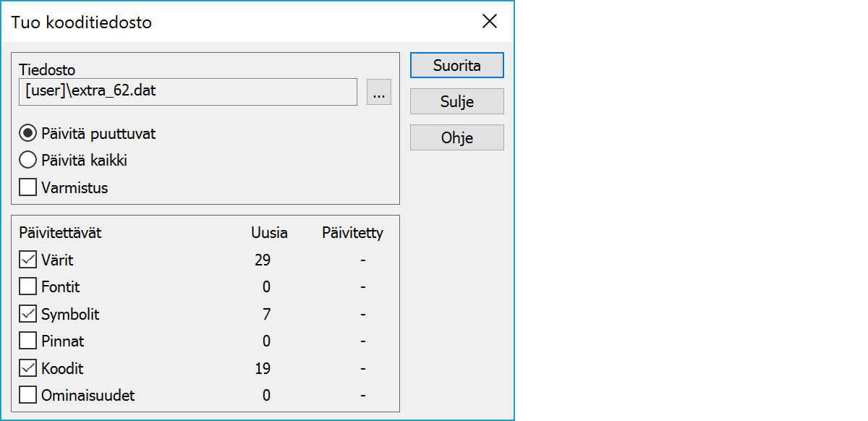The width and height of the screenshot is (868, 421).
Task: Tick the Fontit checkbox
Action: click(28, 287)
